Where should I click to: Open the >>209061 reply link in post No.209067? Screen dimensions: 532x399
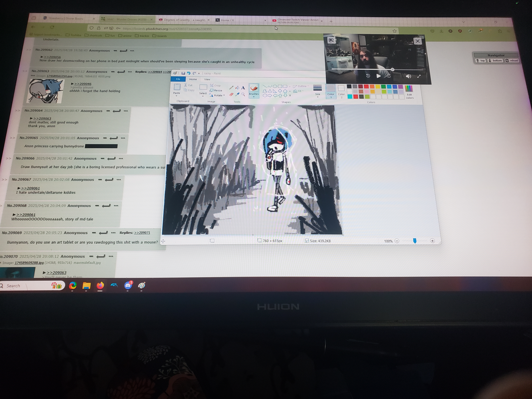coord(30,188)
